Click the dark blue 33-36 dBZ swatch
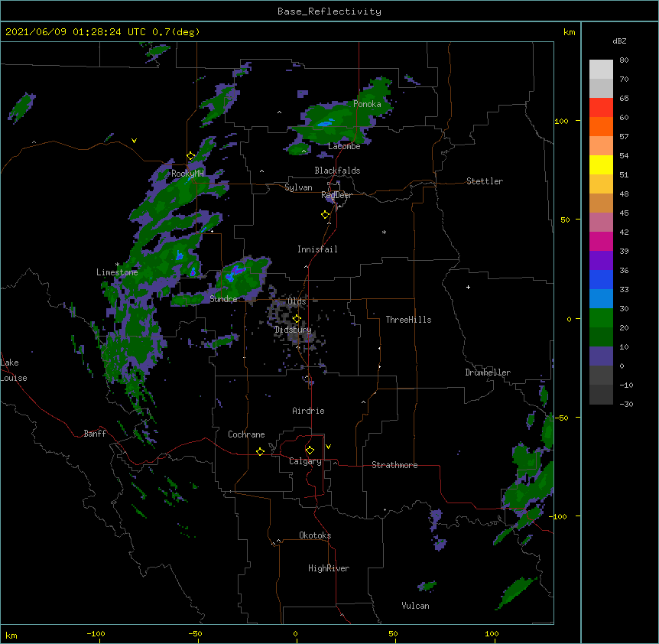Screen dimensions: 659x644 coord(601,279)
